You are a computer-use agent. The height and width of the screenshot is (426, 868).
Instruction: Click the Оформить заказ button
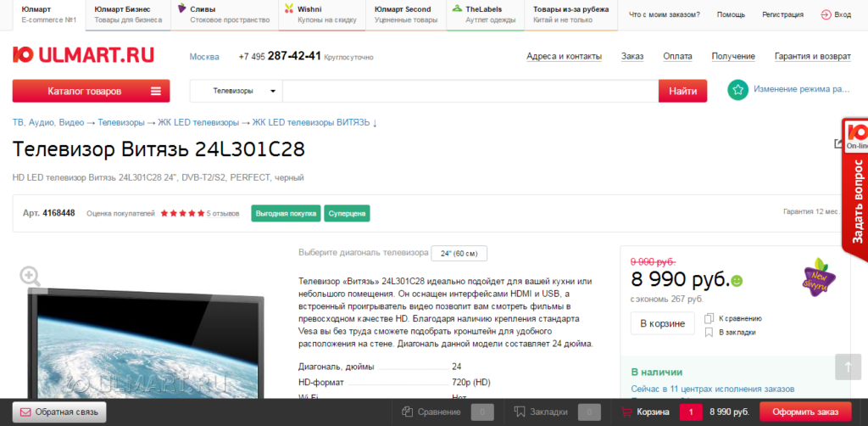click(x=805, y=412)
